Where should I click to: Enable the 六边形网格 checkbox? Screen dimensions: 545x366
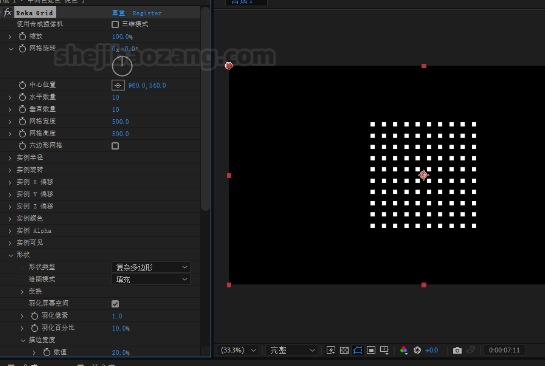click(115, 146)
